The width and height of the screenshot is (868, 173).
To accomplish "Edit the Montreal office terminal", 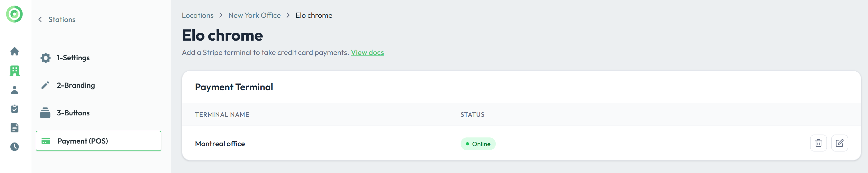I will point(839,143).
